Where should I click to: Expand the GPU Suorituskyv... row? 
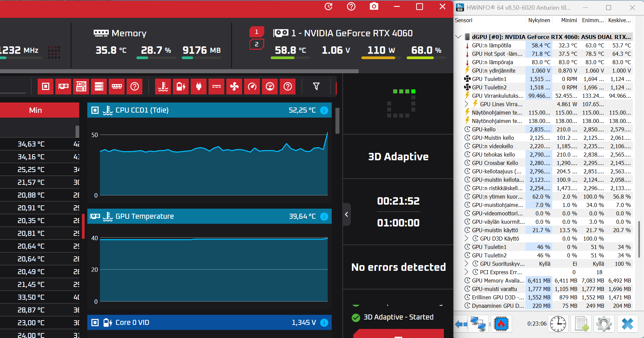[466, 263]
